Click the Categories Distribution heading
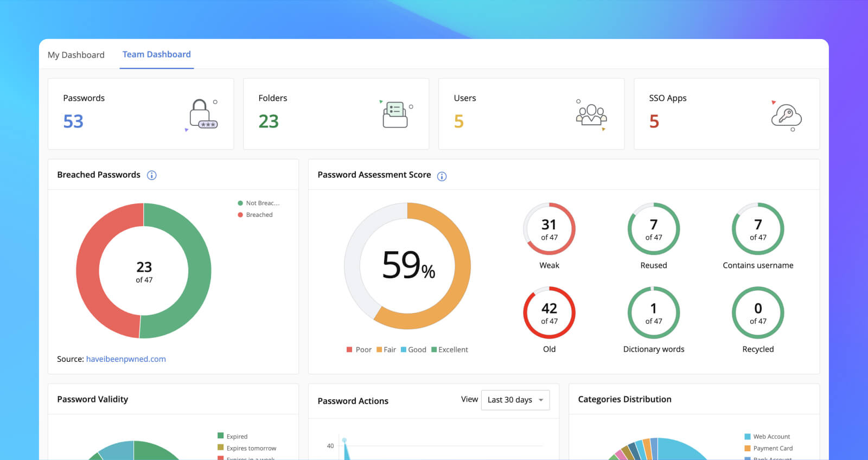 pos(625,399)
